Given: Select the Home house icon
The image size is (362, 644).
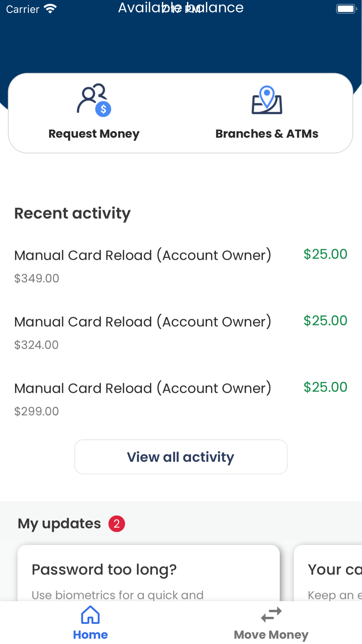Looking at the screenshot, I should coord(90,615).
